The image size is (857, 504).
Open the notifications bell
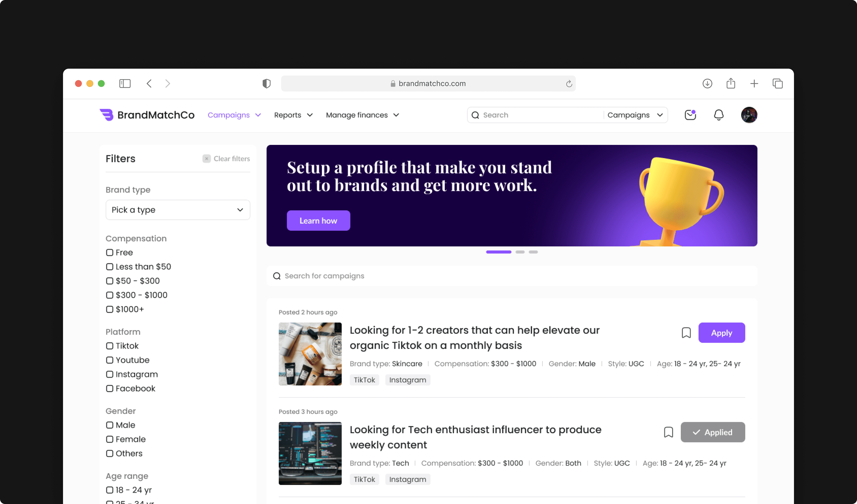point(718,115)
